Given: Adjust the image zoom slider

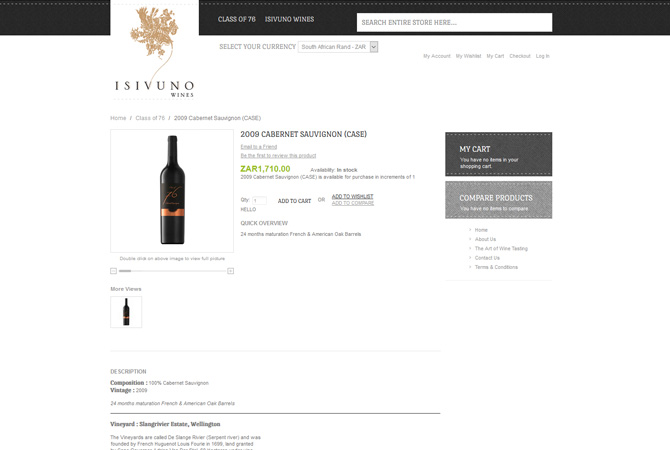Looking at the screenshot, I should pyautogui.click(x=125, y=271).
